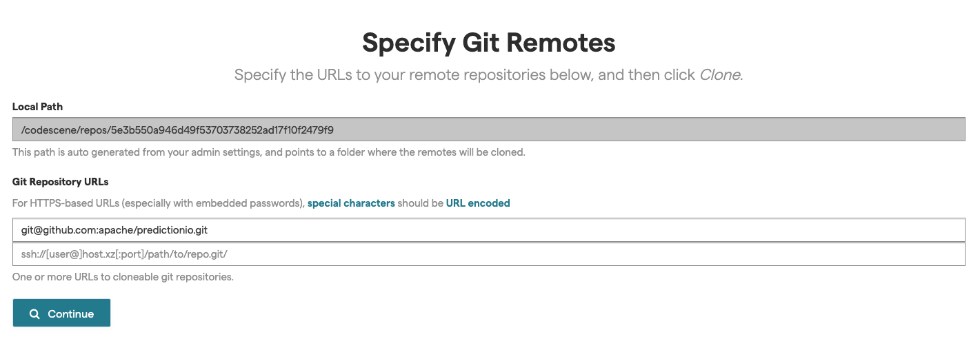Click the magnifier icon on Continue button
The height and width of the screenshot is (350, 980).
point(34,314)
